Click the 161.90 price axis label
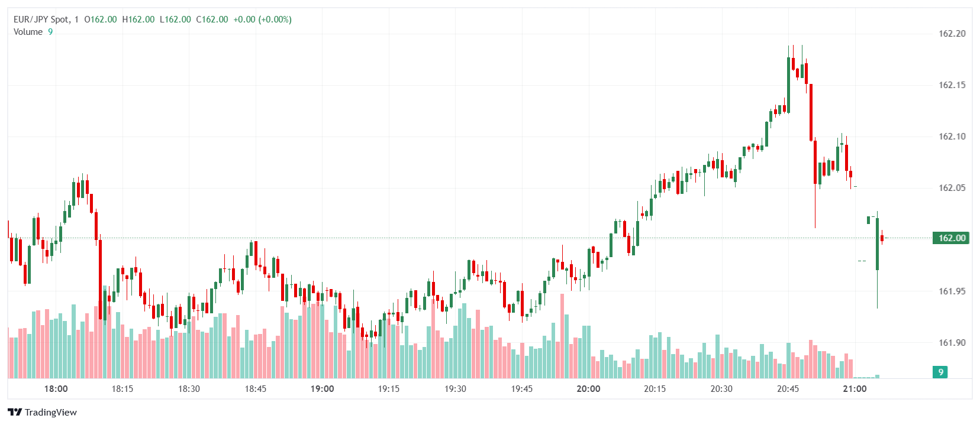The image size is (980, 425). click(x=952, y=343)
